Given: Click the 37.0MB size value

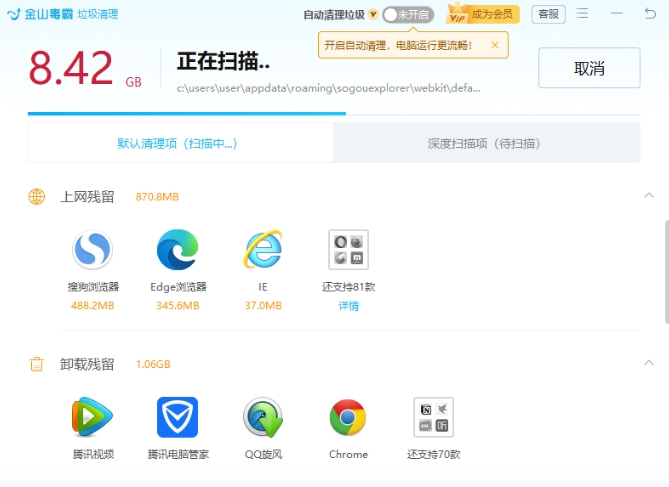Looking at the screenshot, I should pyautogui.click(x=263, y=306).
